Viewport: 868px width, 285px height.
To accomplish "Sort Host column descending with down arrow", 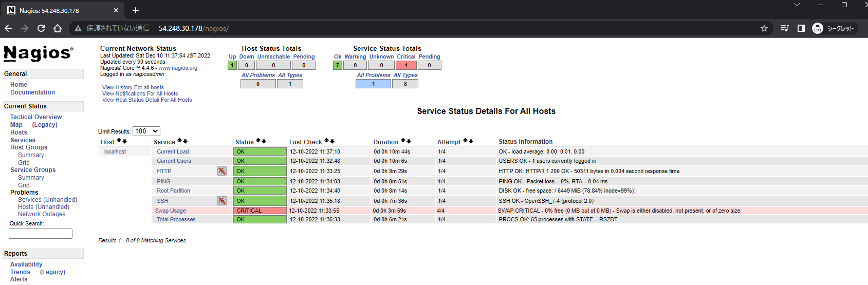I will click(x=124, y=141).
